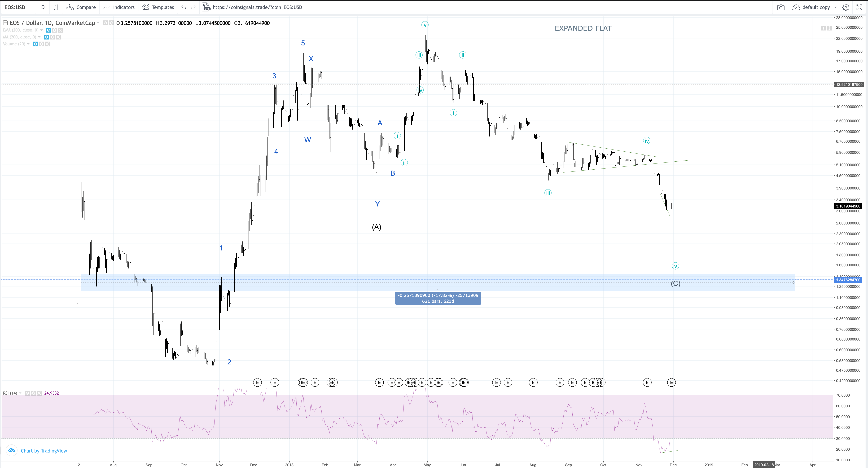Open RSI (14) settings gear
Screen dimensions: 868x468
pos(33,393)
